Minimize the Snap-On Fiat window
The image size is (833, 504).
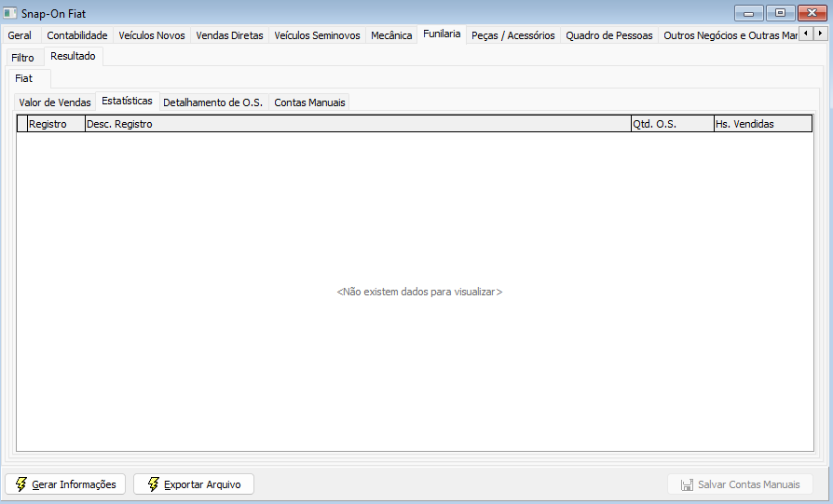click(x=748, y=13)
